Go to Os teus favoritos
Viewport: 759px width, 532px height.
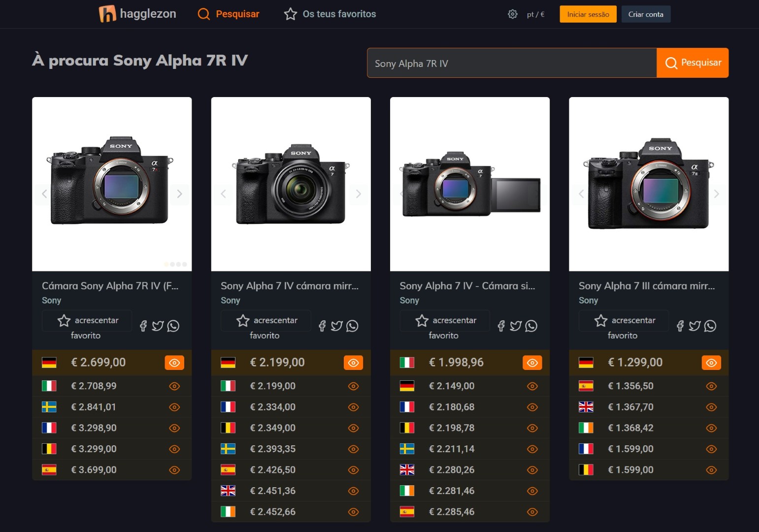pyautogui.click(x=330, y=14)
